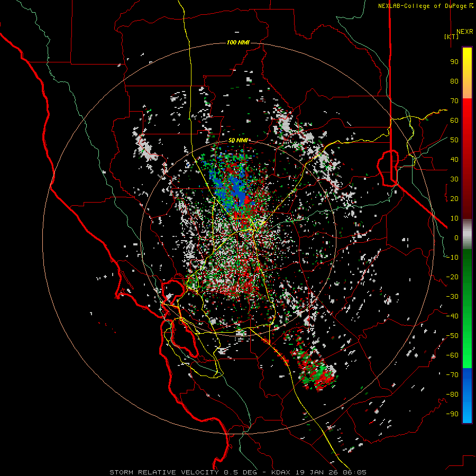Click the -80 value on the velocity scale

point(452,395)
